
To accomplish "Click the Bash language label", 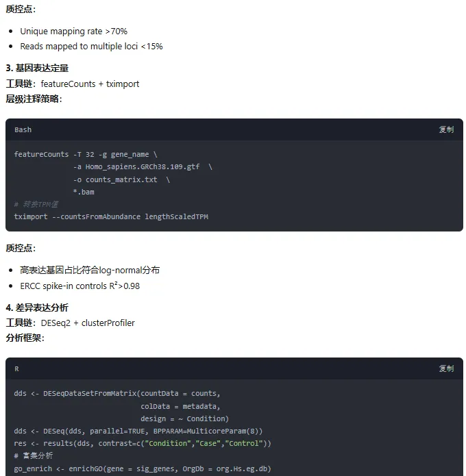I will click(23, 129).
